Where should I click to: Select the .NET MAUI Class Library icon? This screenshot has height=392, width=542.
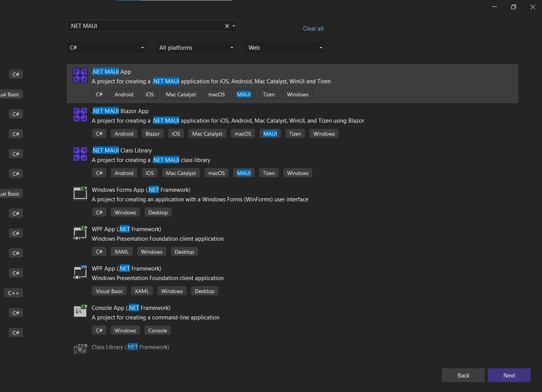80,154
